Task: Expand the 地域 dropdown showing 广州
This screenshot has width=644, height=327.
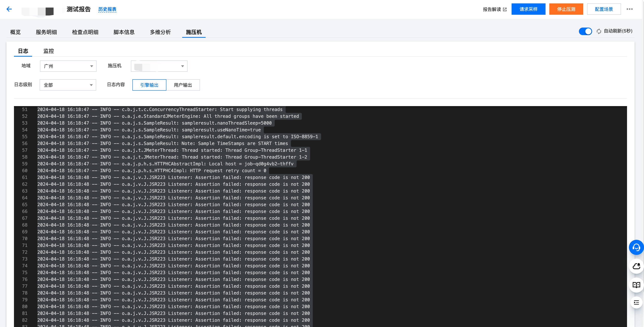Action: tap(68, 66)
